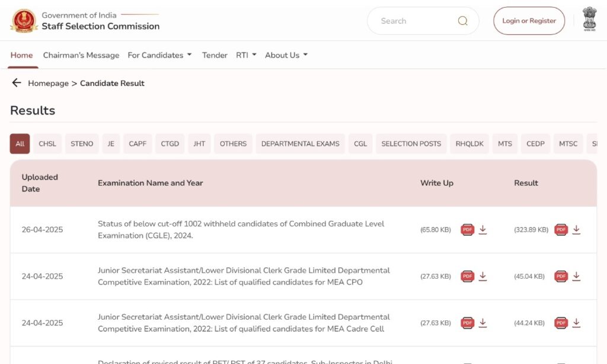
Task: Click the MEA Cadre Cell qualified candidates text
Action: tap(244, 323)
